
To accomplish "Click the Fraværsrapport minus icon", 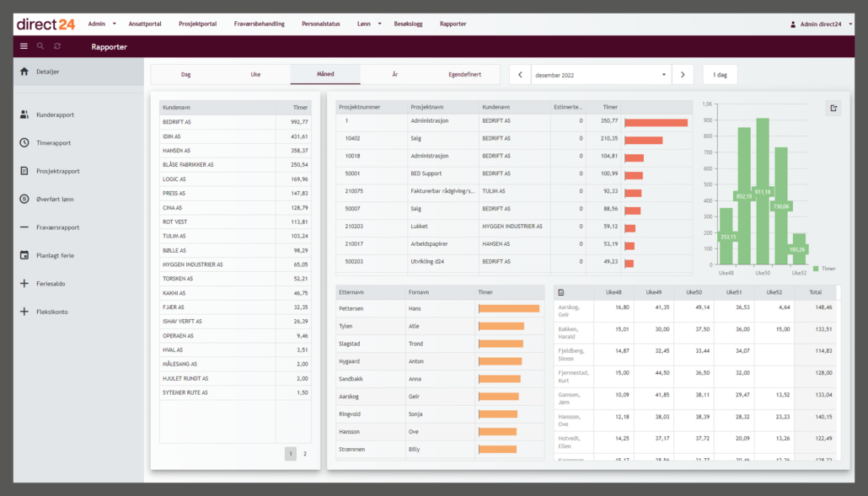I will [x=24, y=227].
